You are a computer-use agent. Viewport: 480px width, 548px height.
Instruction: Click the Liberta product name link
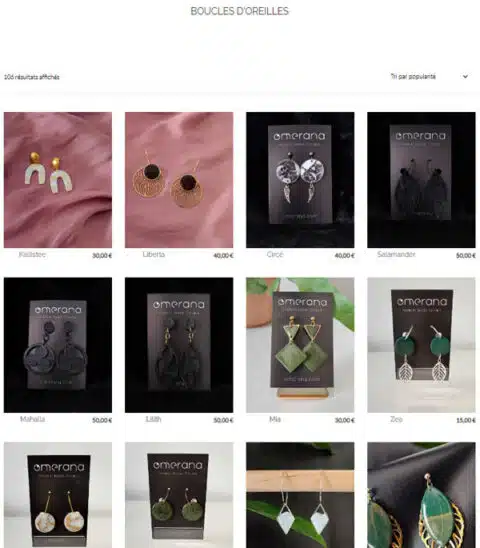(153, 254)
